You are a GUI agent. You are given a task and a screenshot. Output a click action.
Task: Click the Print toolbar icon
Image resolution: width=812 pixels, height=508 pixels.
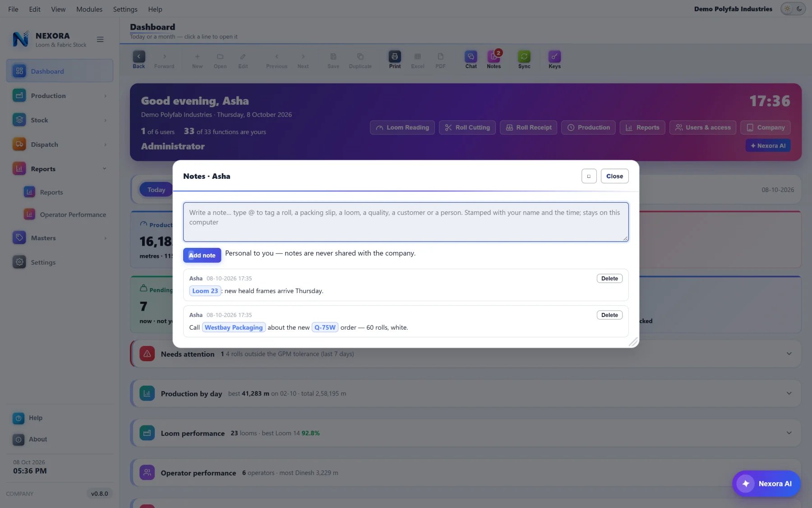point(395,56)
